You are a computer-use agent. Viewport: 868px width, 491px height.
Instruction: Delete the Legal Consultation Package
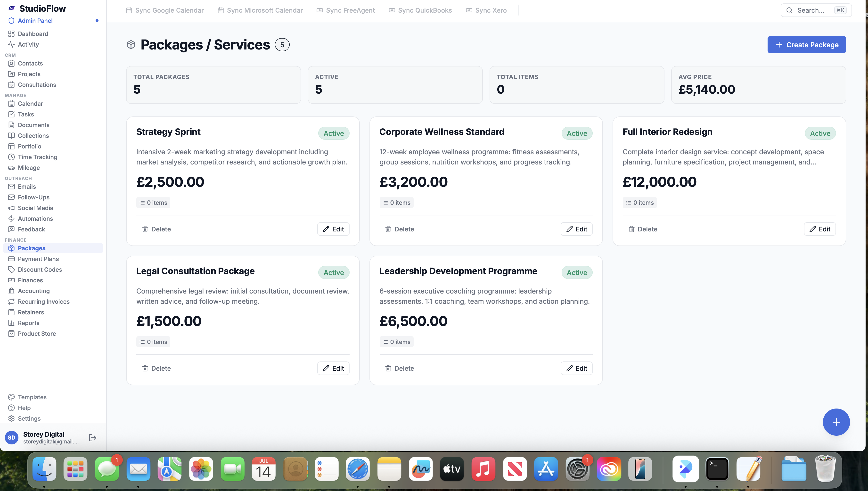click(156, 368)
